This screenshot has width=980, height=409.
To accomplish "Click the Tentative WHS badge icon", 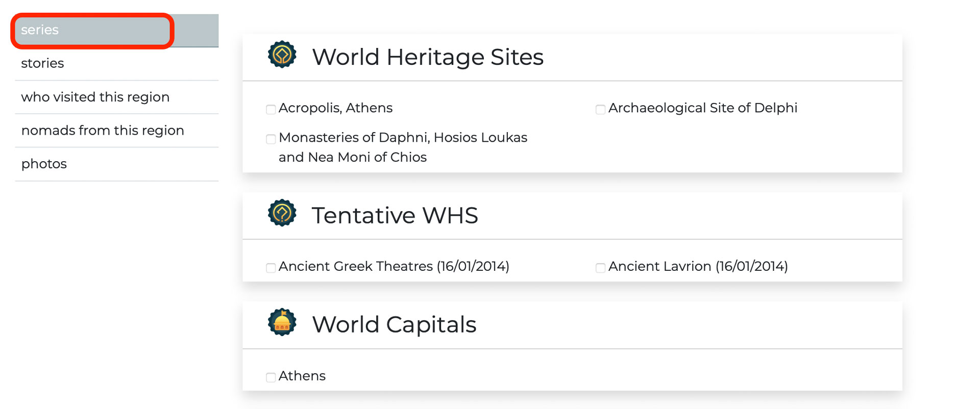I will [x=282, y=213].
